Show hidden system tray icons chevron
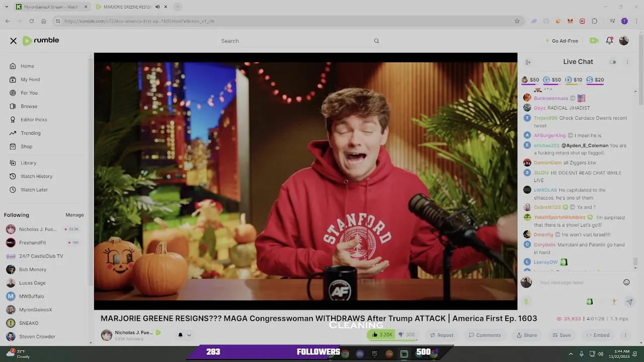The image size is (644, 362). 571,354
